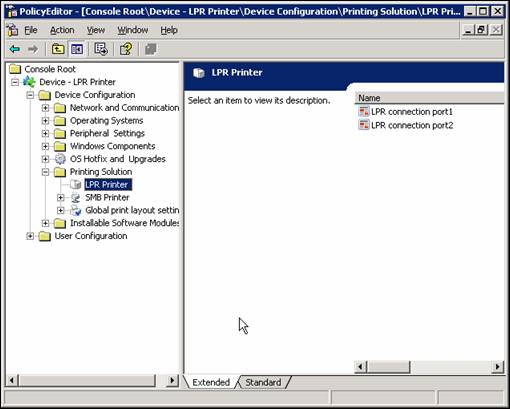Expand the Global print layout settings node

(x=60, y=210)
